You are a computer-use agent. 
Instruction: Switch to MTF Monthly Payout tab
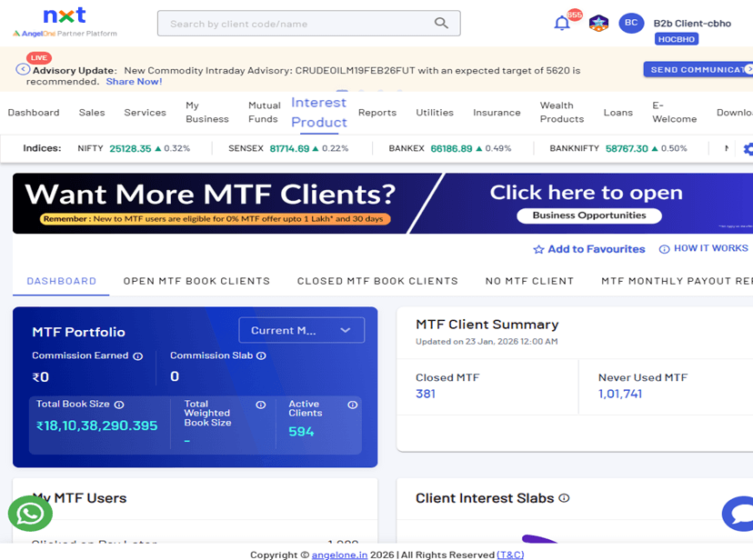tap(678, 281)
